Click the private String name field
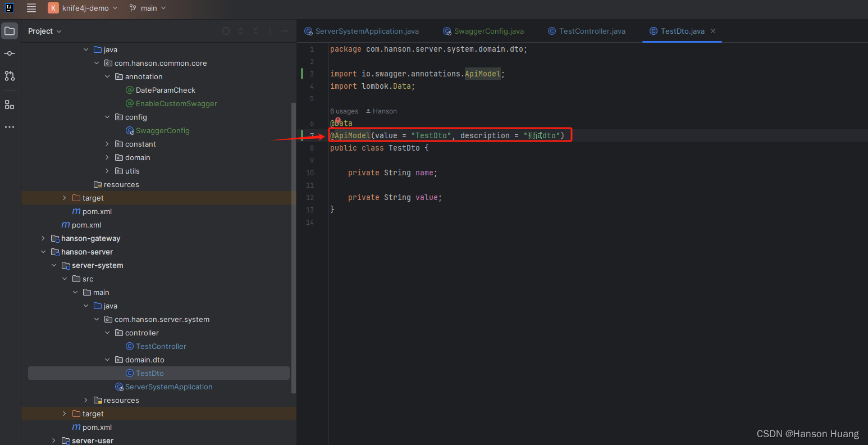The width and height of the screenshot is (868, 445). pyautogui.click(x=392, y=172)
